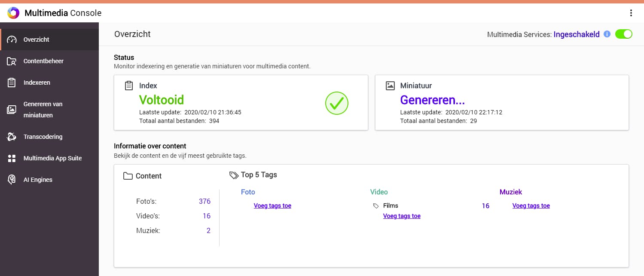Click the Multimedia Console logo icon
The width and height of the screenshot is (644, 276).
[x=13, y=13]
